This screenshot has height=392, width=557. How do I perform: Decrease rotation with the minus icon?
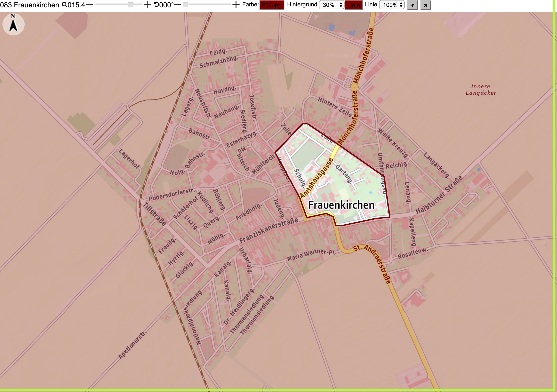click(x=177, y=5)
